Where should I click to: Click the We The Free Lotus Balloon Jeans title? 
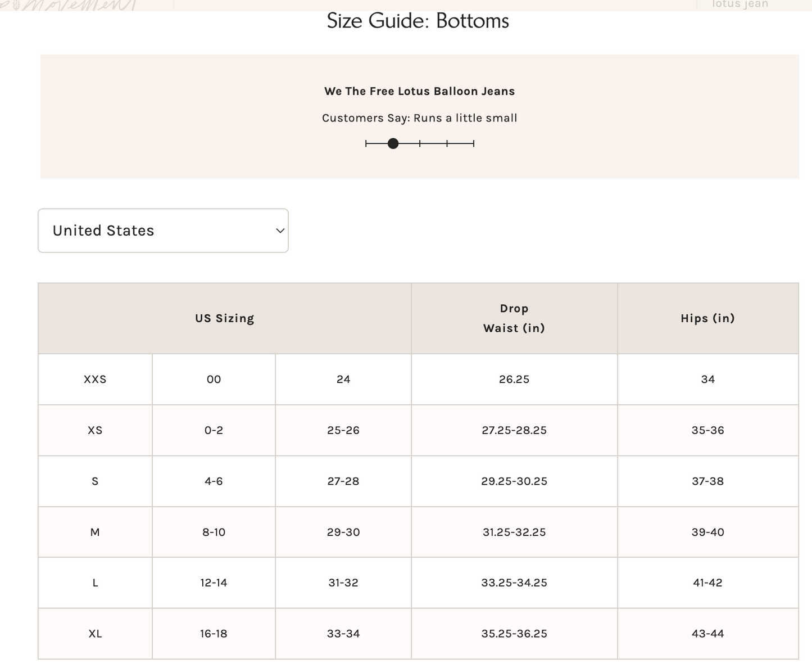419,91
